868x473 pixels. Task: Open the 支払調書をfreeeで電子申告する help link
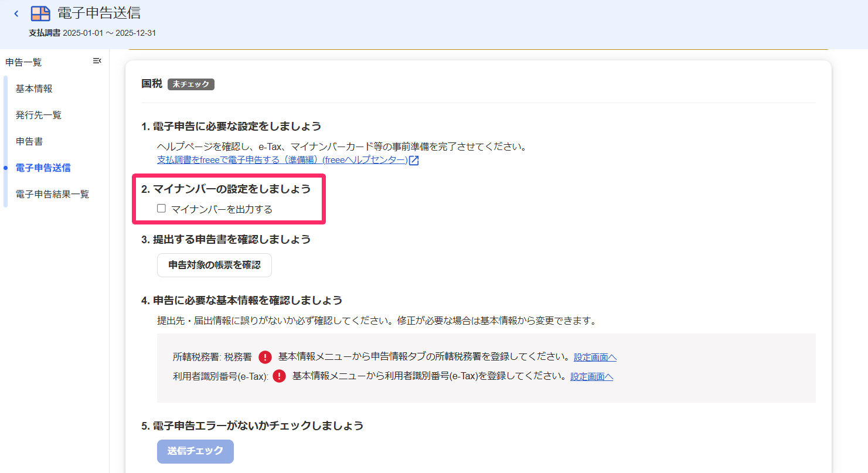tap(282, 160)
